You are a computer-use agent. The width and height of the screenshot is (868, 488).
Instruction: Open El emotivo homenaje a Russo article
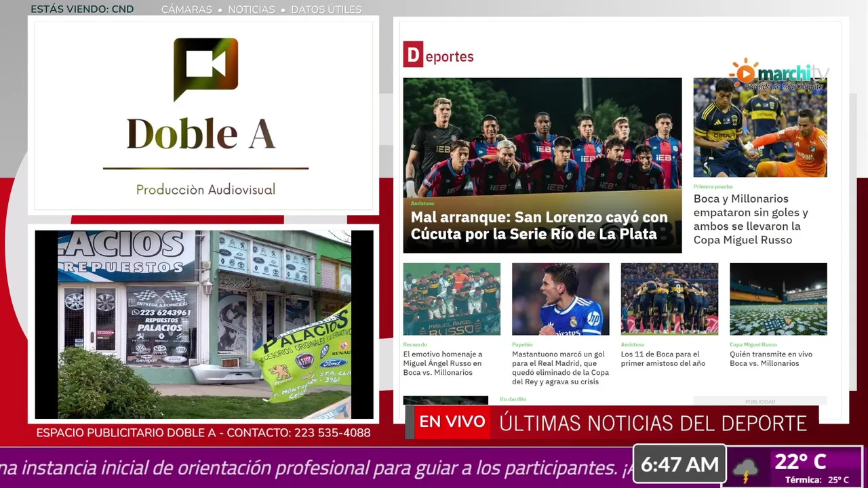click(x=443, y=363)
